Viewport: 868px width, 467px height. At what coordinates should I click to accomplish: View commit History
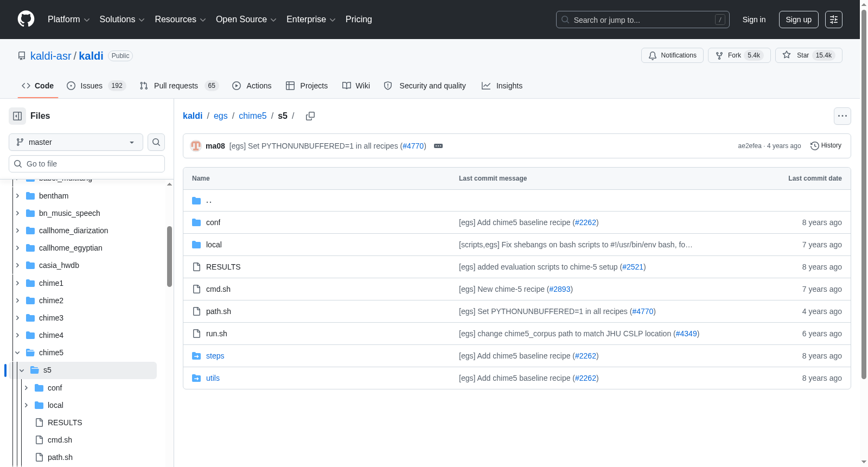[826, 145]
